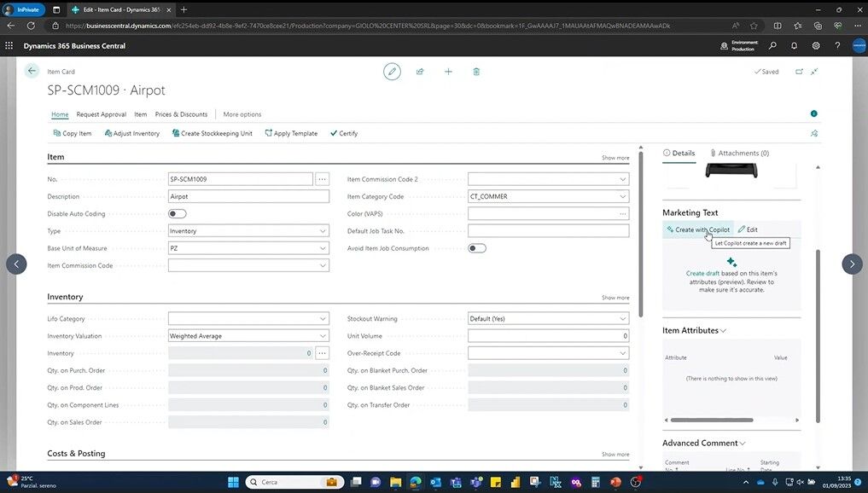Click the Description input field
The height and width of the screenshot is (493, 868).
tap(248, 196)
